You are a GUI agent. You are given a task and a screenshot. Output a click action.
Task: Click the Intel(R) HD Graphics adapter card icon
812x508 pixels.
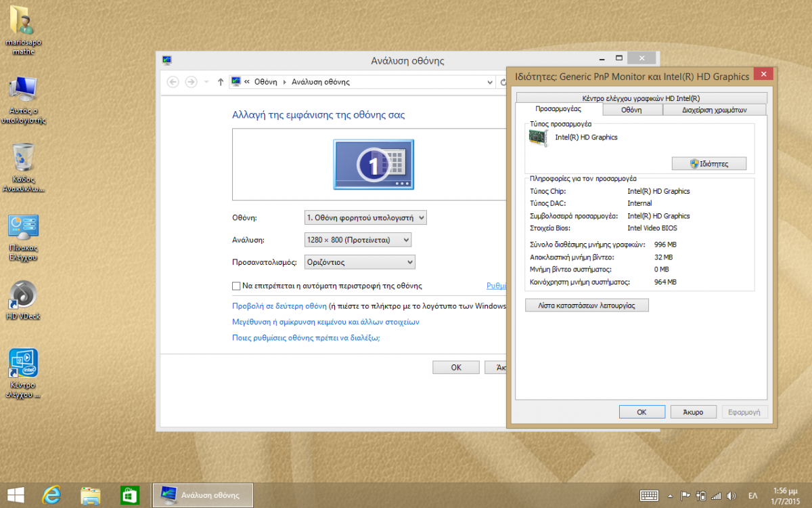539,137
